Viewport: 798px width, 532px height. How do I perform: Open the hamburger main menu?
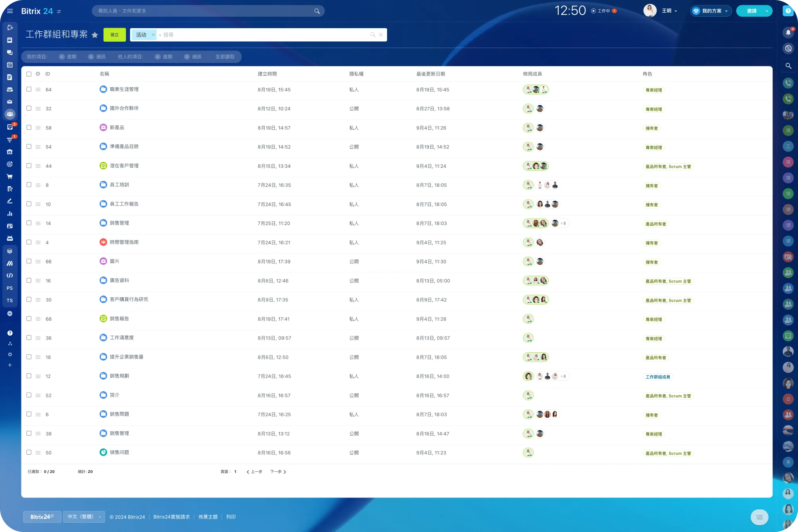[x=10, y=11]
